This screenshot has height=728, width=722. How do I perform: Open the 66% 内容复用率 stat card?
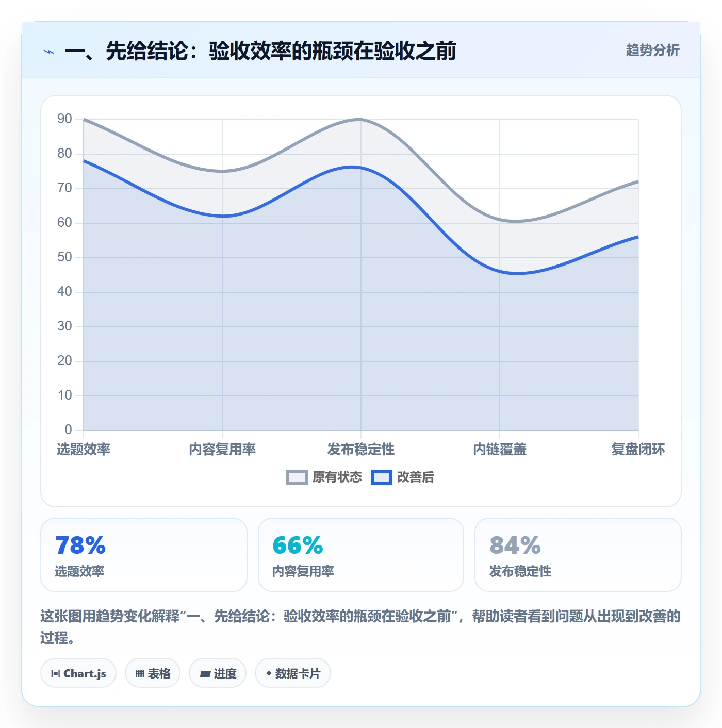click(x=361, y=555)
